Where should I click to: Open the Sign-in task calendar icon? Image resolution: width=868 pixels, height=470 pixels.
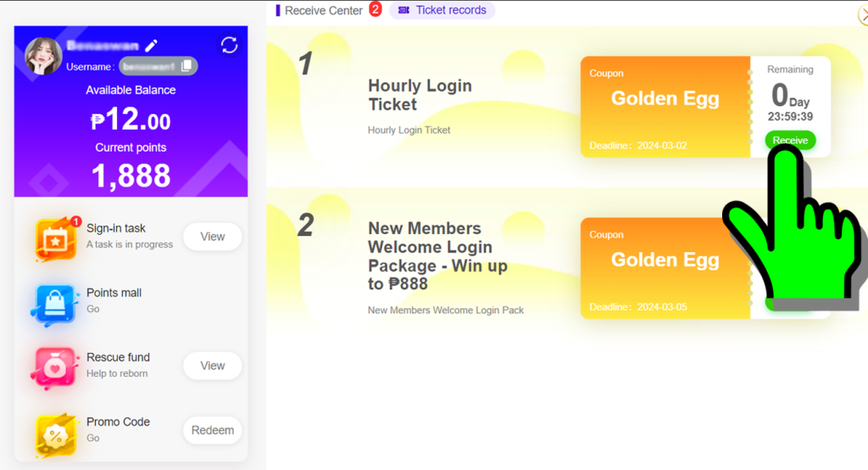(x=55, y=238)
